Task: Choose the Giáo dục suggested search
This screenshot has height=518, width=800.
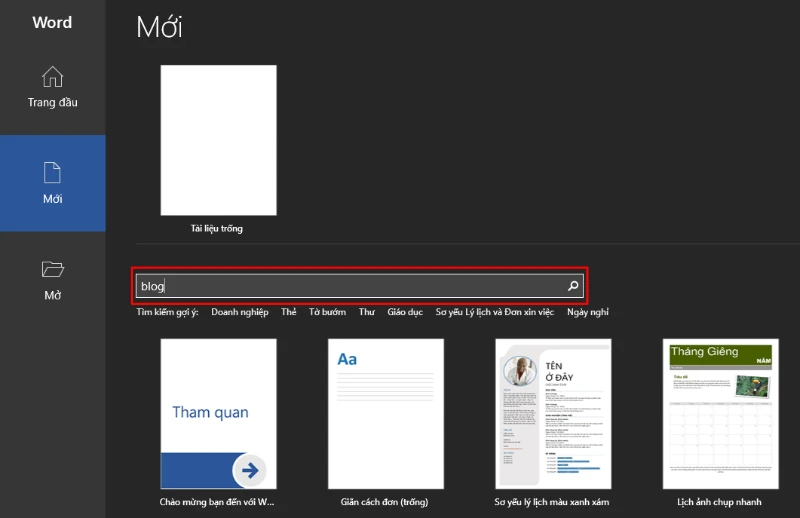Action: click(405, 312)
